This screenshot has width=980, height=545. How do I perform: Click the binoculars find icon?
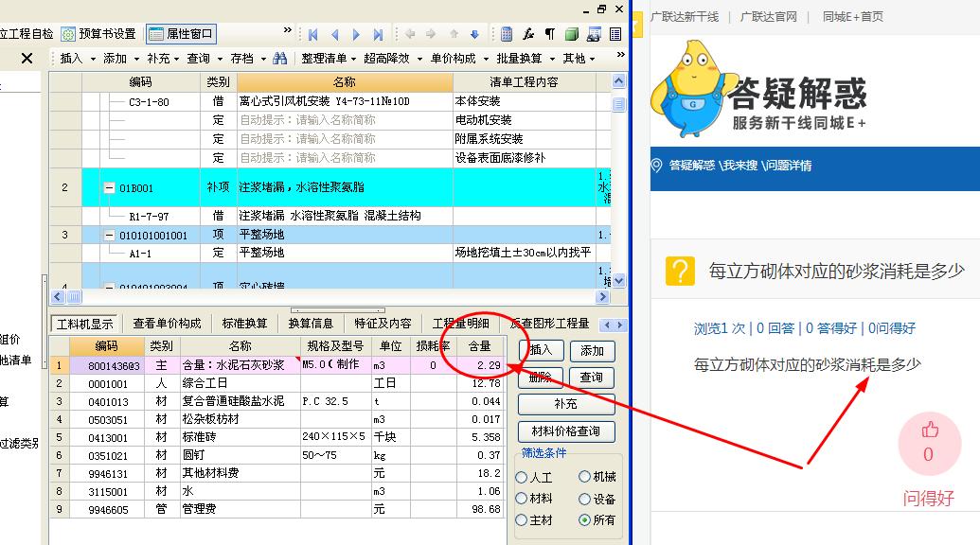point(280,58)
